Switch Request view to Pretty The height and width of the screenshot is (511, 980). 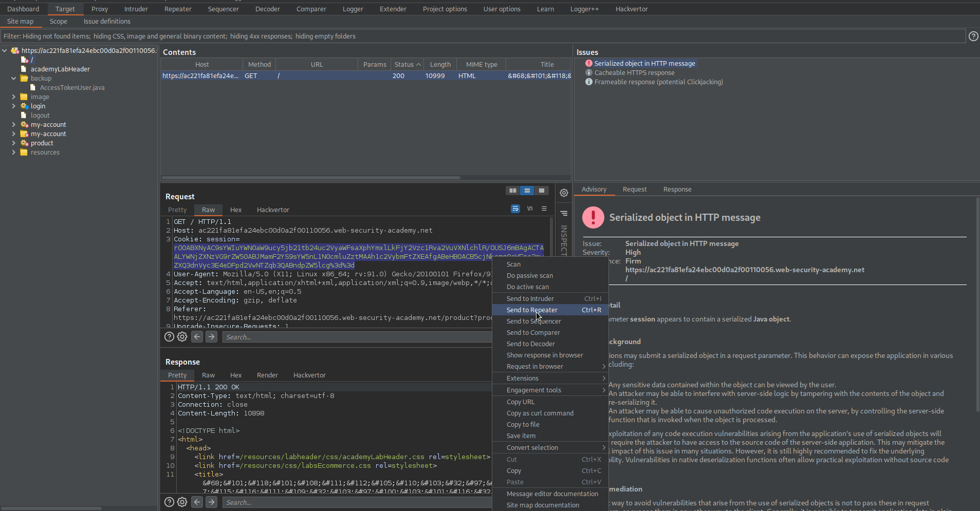pos(177,210)
